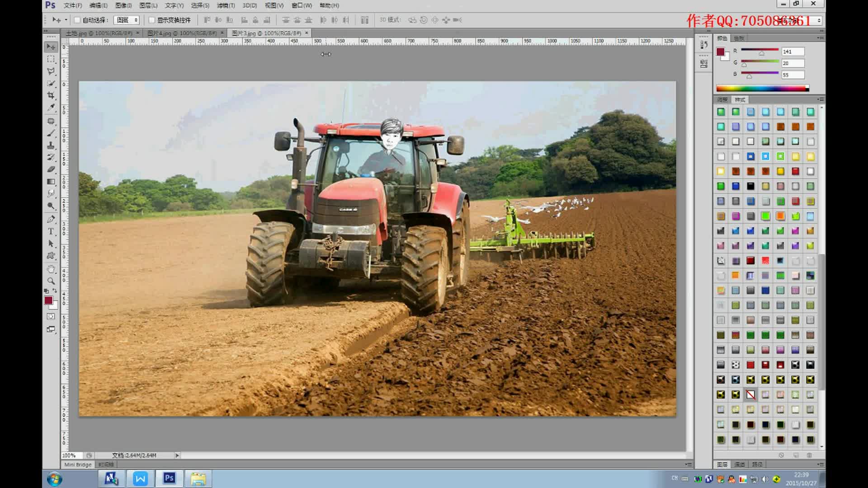
Task: Select the Eraser tool
Action: (x=51, y=169)
